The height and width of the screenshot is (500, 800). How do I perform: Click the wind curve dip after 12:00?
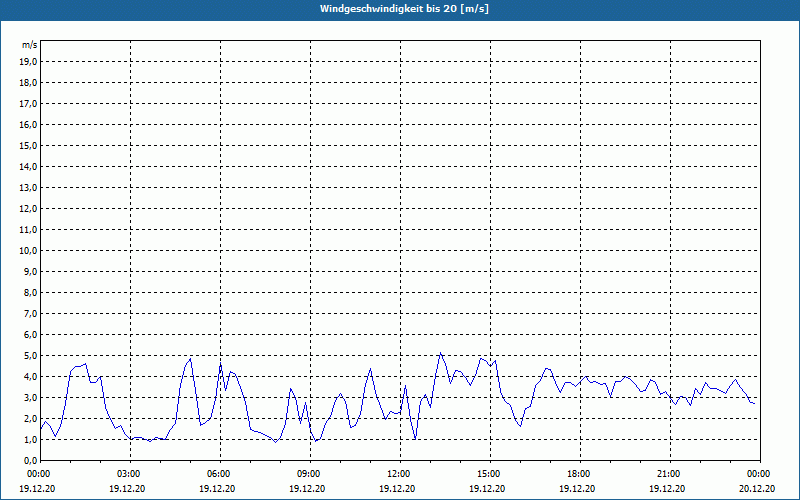coord(415,438)
